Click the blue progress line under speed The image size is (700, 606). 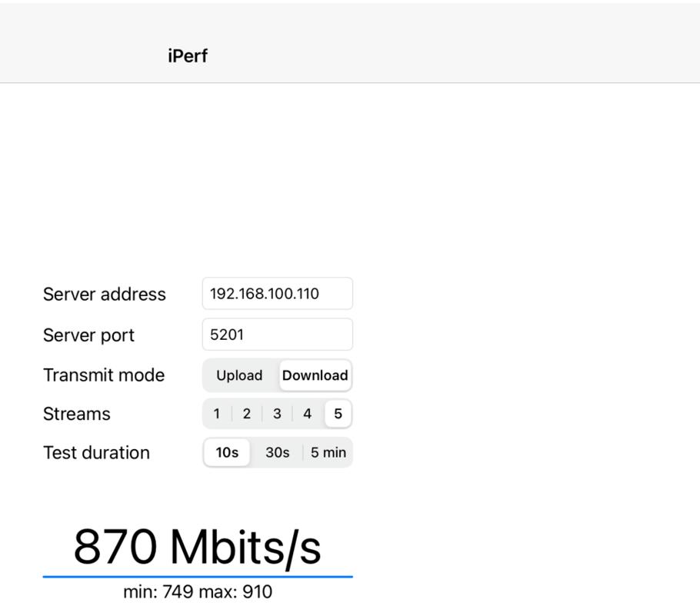(197, 576)
